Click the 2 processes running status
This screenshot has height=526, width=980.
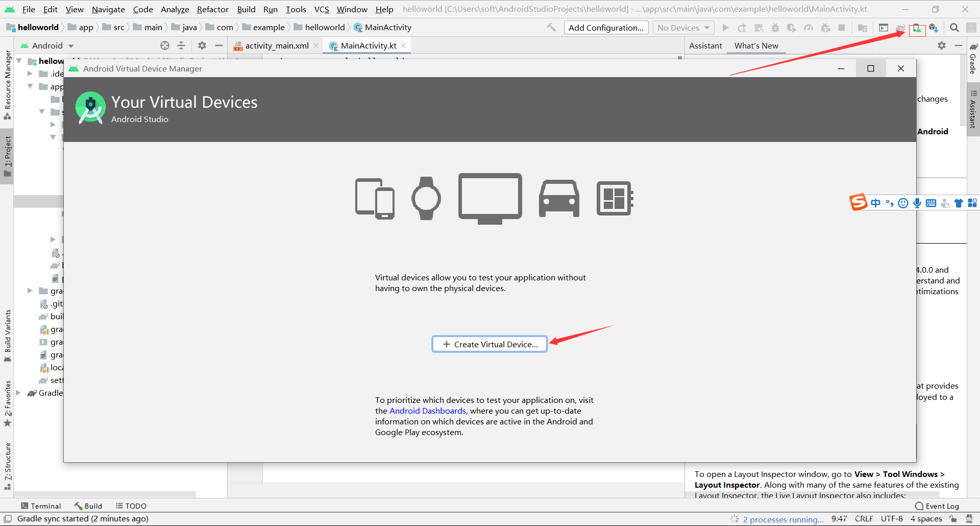783,519
